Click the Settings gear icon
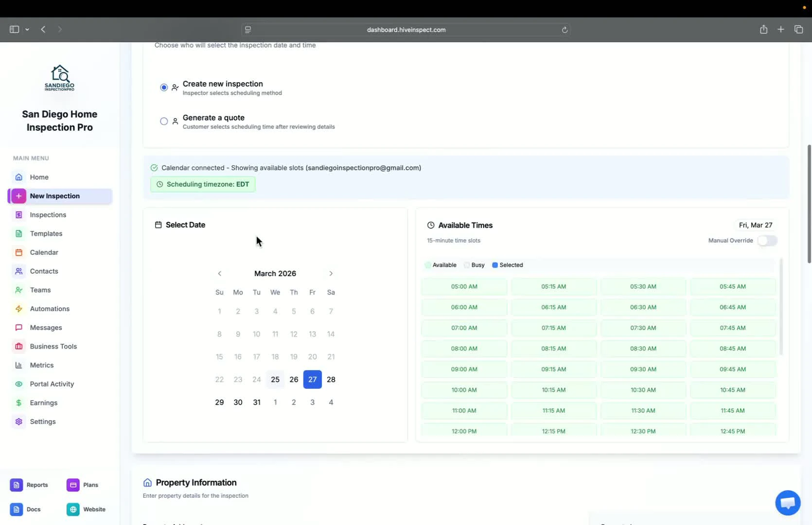812x525 pixels. click(18, 421)
